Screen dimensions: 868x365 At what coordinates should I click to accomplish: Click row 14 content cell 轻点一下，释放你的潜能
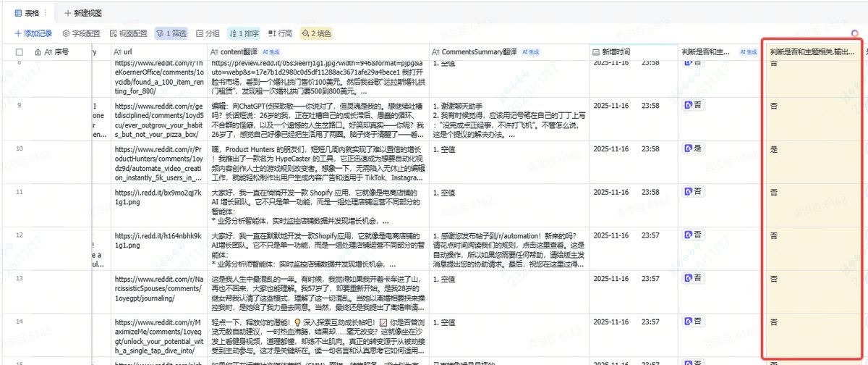318,334
